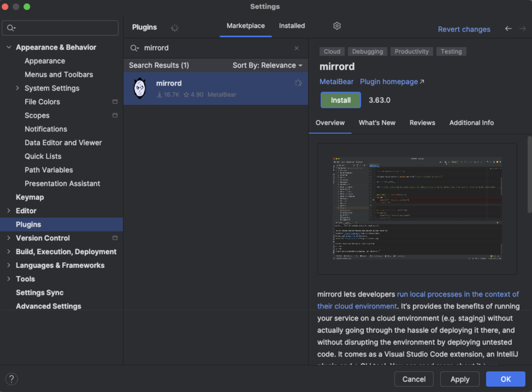Open the plugins gear settings icon
Viewport: 532px width, 392px height.
(337, 26)
